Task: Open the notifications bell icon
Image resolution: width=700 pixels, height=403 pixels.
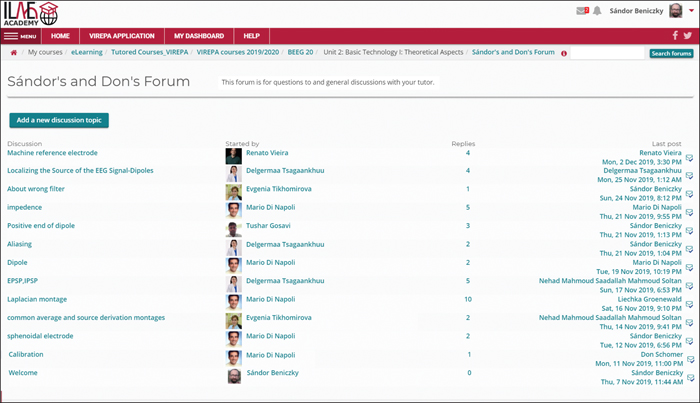Action: (597, 11)
